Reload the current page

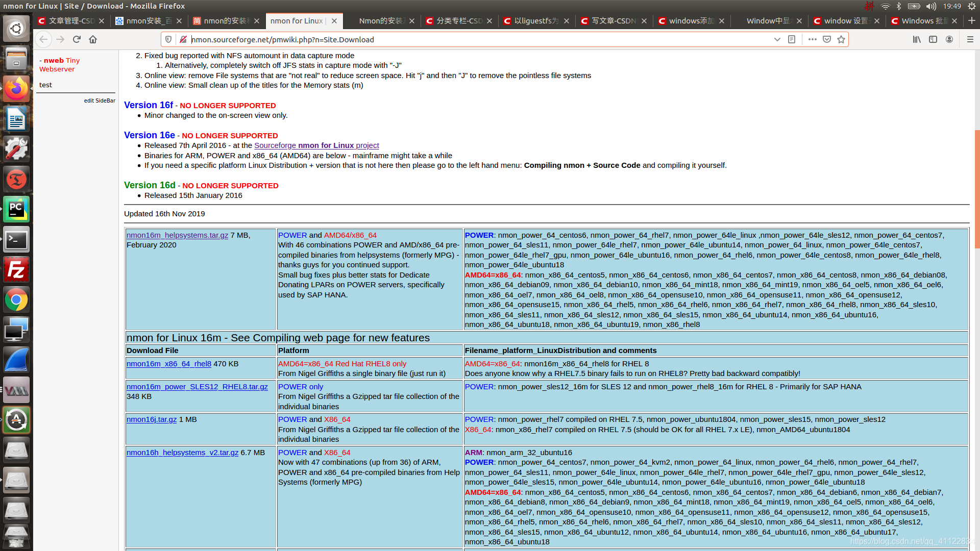point(77,39)
